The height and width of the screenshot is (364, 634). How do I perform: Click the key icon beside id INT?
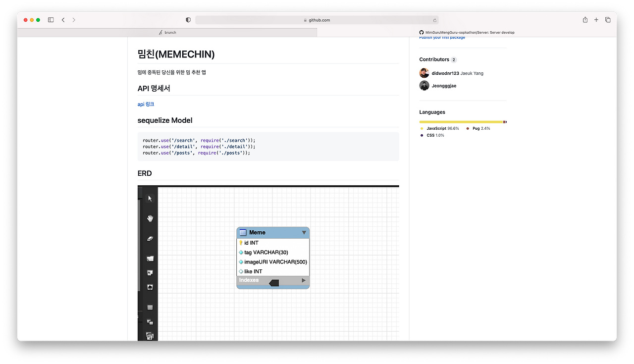pyautogui.click(x=241, y=242)
